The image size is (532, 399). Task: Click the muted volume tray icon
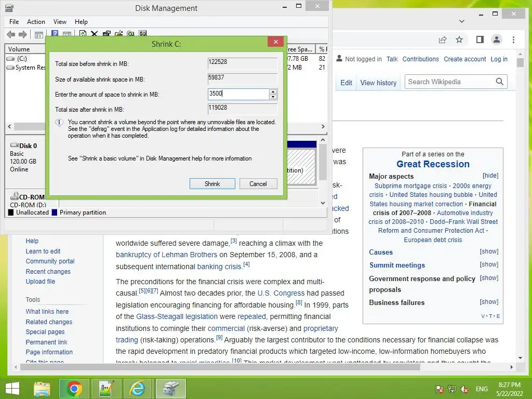pos(464,389)
